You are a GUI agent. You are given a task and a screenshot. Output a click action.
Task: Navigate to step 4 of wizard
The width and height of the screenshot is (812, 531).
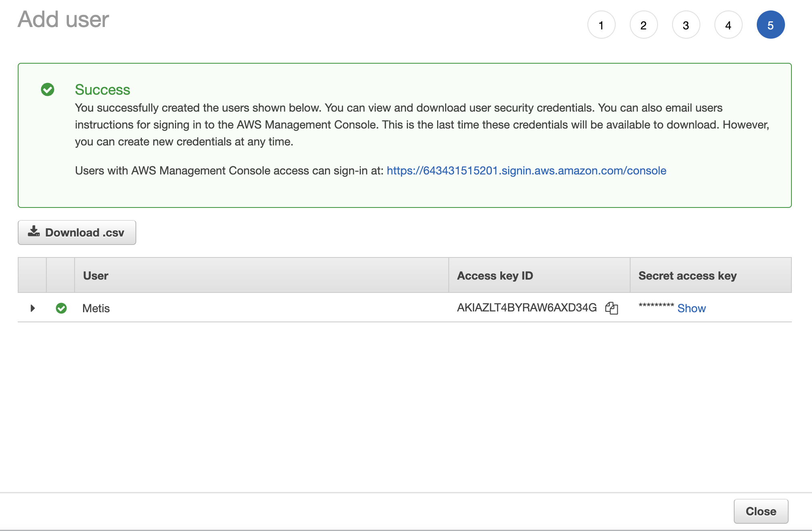coord(728,25)
